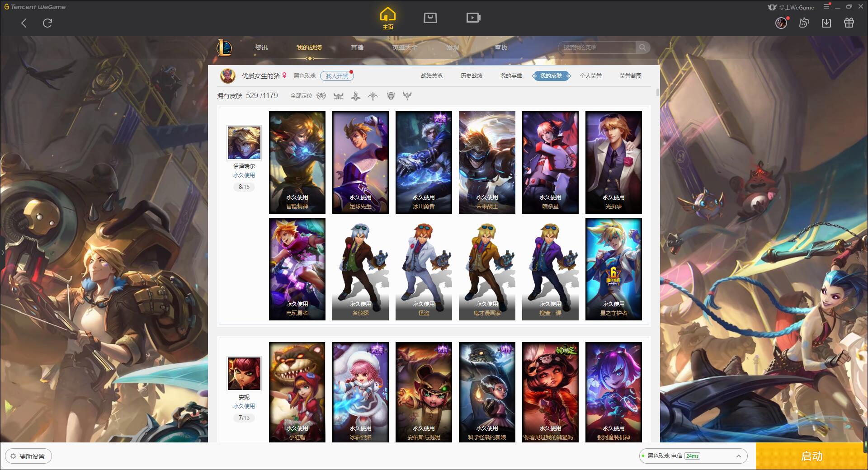Open the top-right hamburger menu

tap(826, 7)
